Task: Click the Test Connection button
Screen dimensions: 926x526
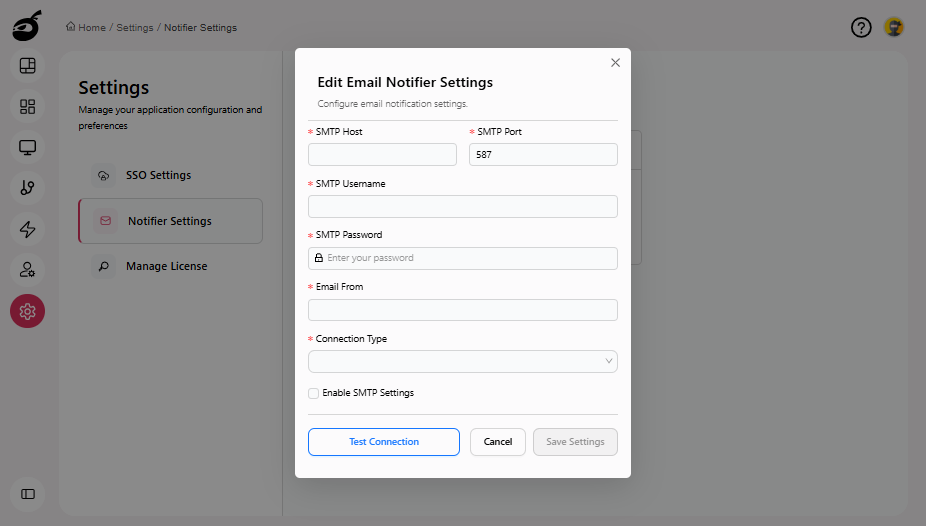Action: pos(384,442)
